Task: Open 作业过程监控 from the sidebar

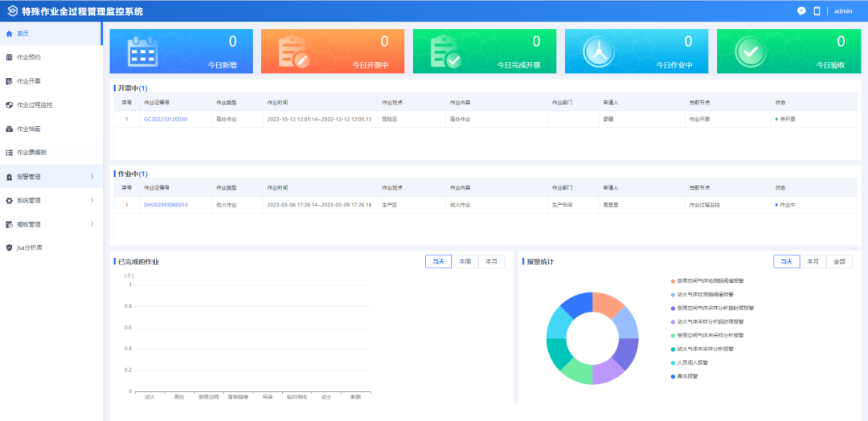Action: (x=35, y=104)
